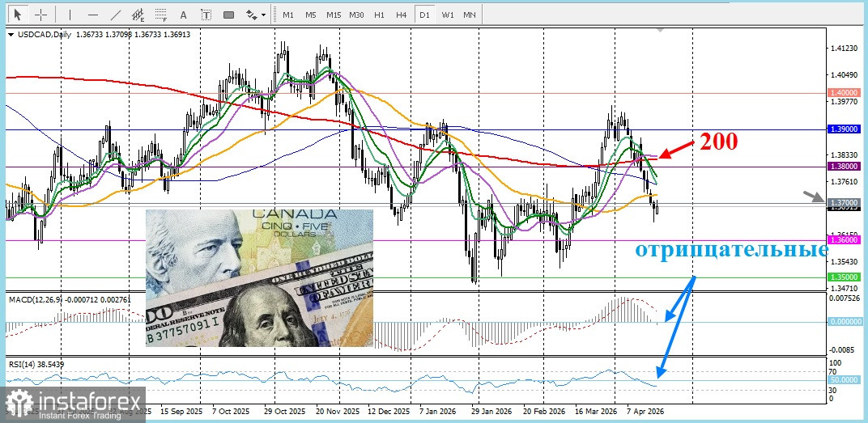The width and height of the screenshot is (868, 423).
Task: Click the MACD(12,26,9) indicator label
Action: [36, 299]
